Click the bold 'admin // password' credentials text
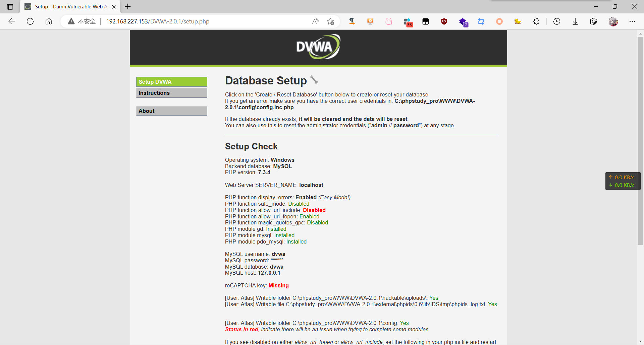 pyautogui.click(x=395, y=126)
